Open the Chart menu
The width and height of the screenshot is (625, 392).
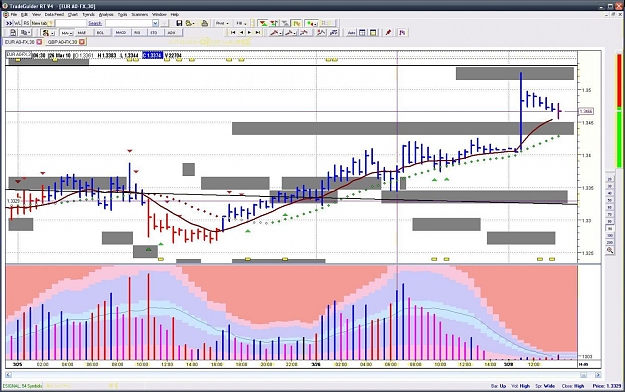[73, 14]
